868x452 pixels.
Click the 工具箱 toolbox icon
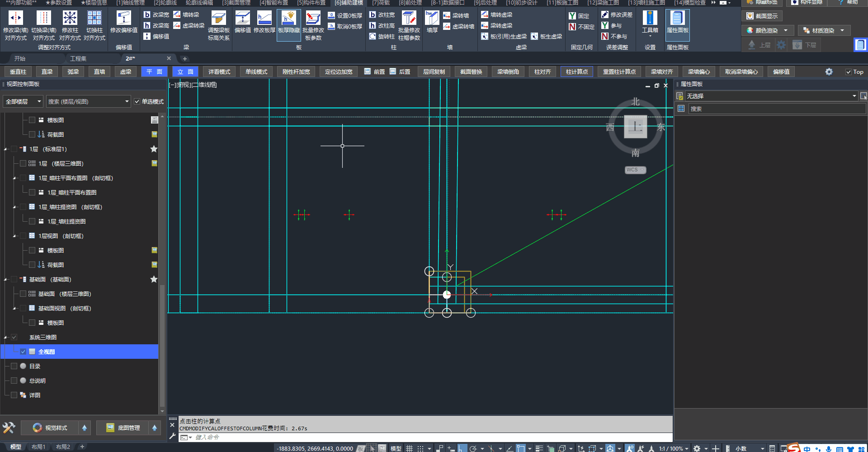650,19
